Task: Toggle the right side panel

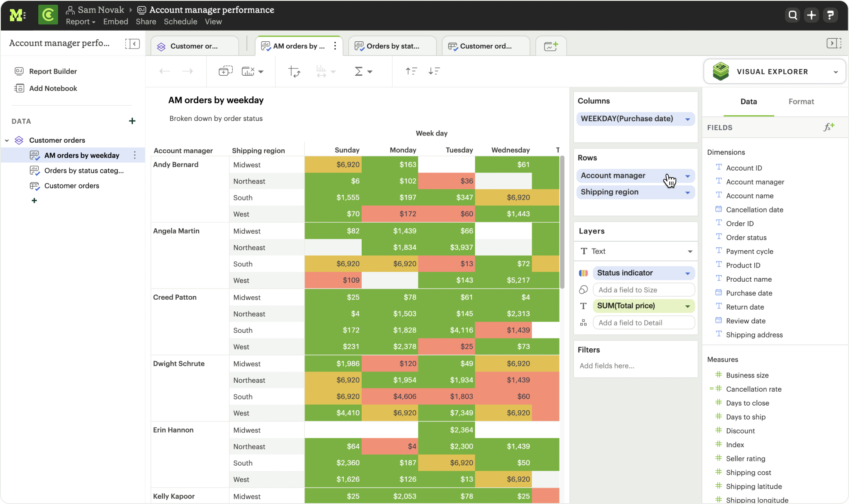Action: click(834, 43)
